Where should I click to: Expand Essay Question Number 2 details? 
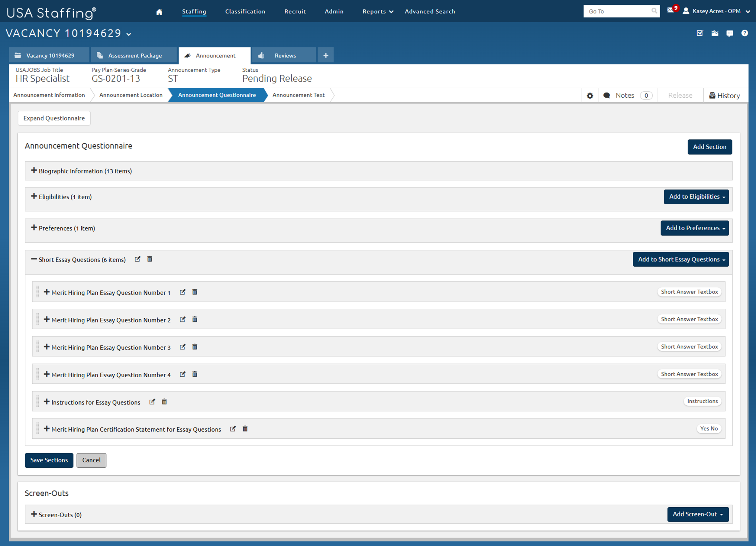point(47,319)
